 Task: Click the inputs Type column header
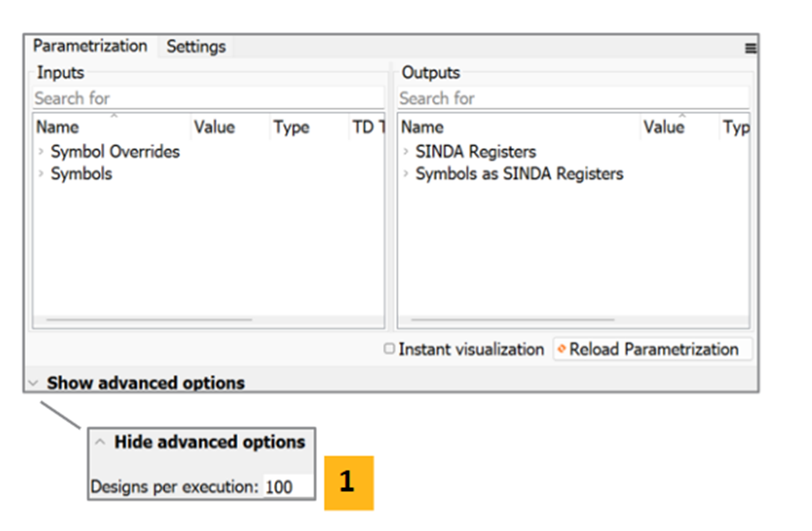coord(291,128)
